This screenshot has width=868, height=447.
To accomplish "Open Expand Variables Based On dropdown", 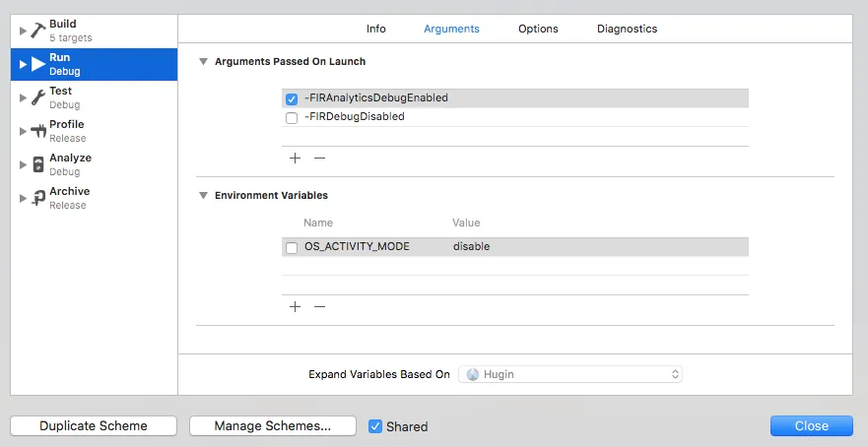I will 569,374.
